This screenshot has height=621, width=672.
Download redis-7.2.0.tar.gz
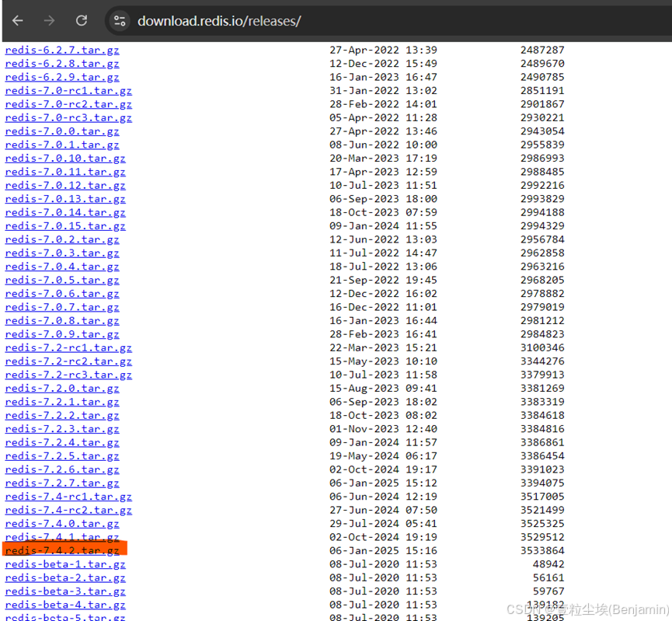click(x=62, y=389)
